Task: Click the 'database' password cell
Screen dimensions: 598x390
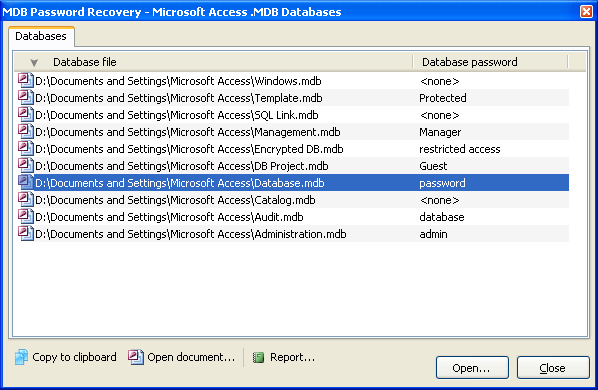Action: 442,217
